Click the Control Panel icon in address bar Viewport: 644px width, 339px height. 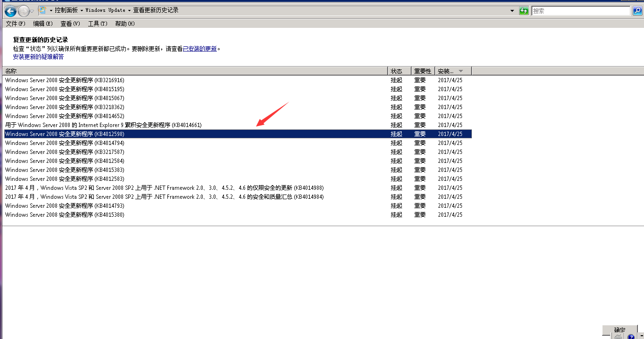coord(42,10)
